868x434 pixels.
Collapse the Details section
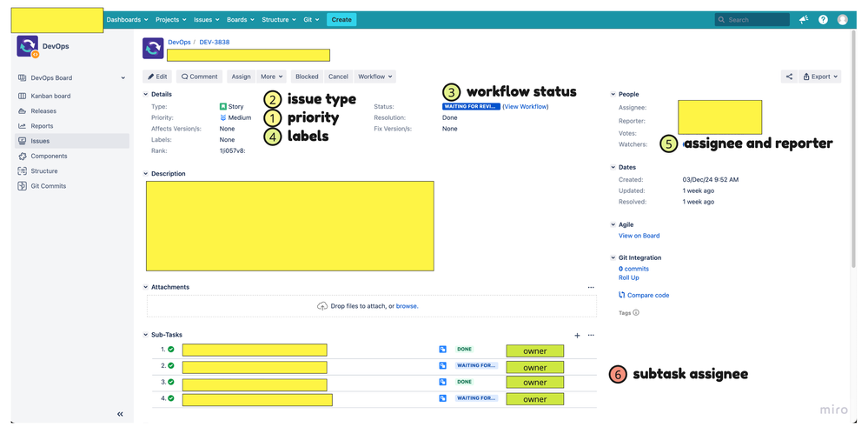pyautogui.click(x=146, y=94)
